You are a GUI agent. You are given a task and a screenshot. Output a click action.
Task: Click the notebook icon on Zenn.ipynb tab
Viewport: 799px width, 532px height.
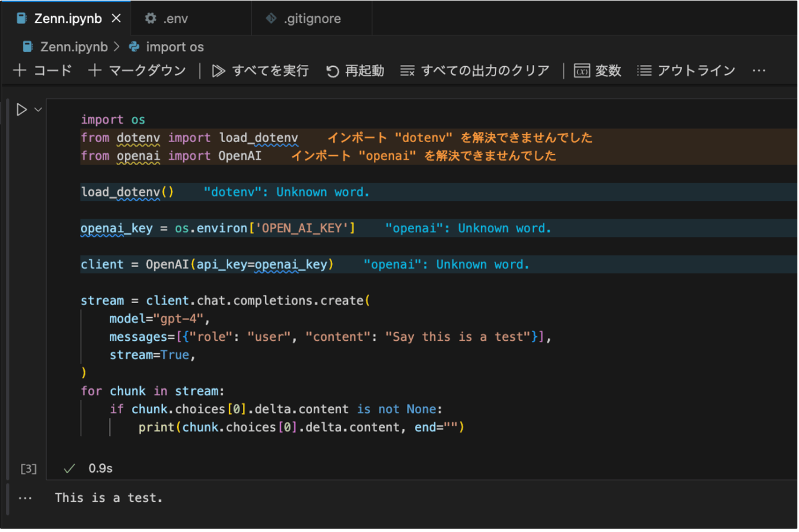click(22, 18)
